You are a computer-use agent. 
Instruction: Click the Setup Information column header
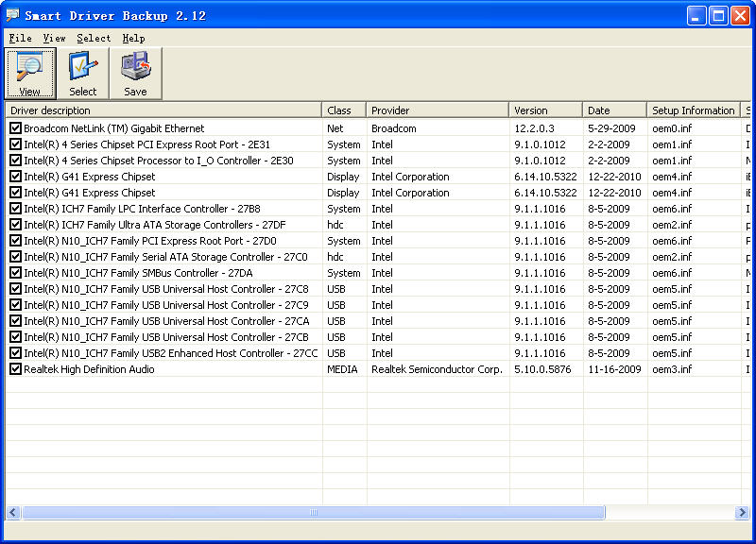(x=693, y=110)
